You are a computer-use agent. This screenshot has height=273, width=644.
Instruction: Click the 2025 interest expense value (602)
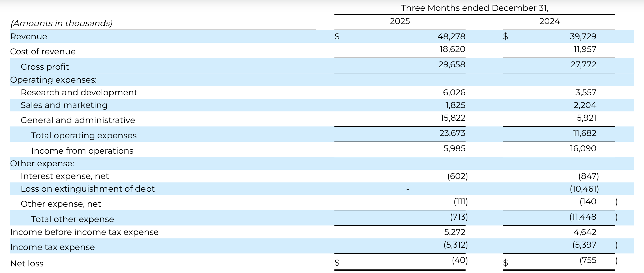point(457,176)
